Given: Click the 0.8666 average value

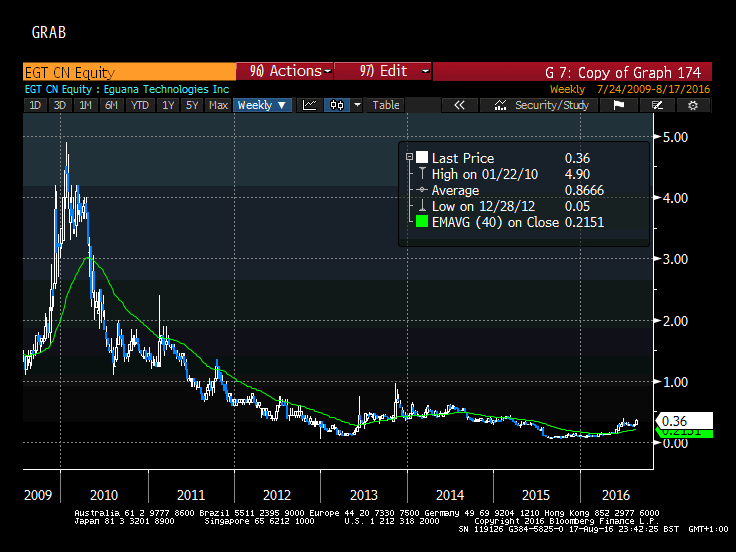Looking at the screenshot, I should point(584,190).
